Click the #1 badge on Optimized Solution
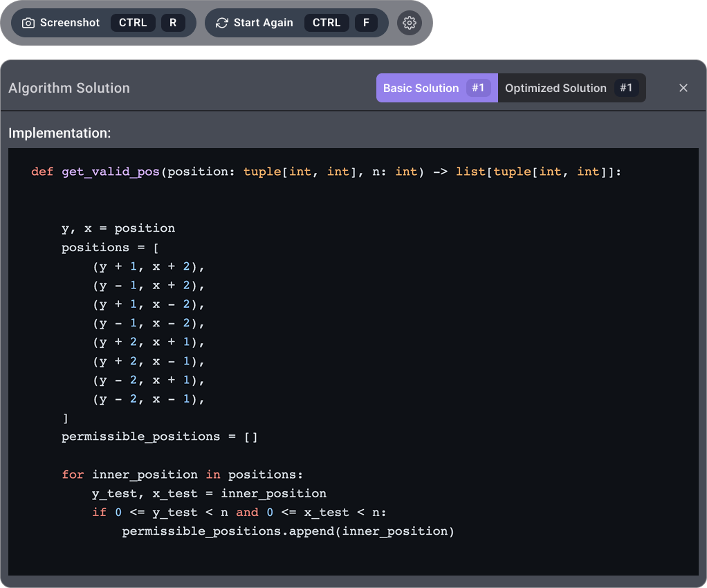 tap(626, 88)
